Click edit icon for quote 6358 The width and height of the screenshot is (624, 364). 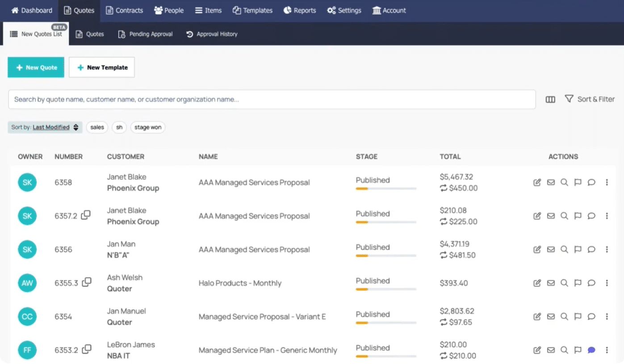(537, 182)
